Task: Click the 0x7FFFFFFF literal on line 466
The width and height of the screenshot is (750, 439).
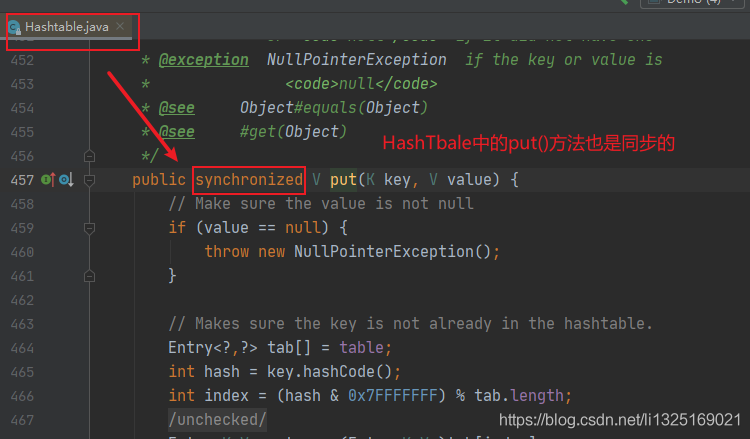Action: pos(393,395)
